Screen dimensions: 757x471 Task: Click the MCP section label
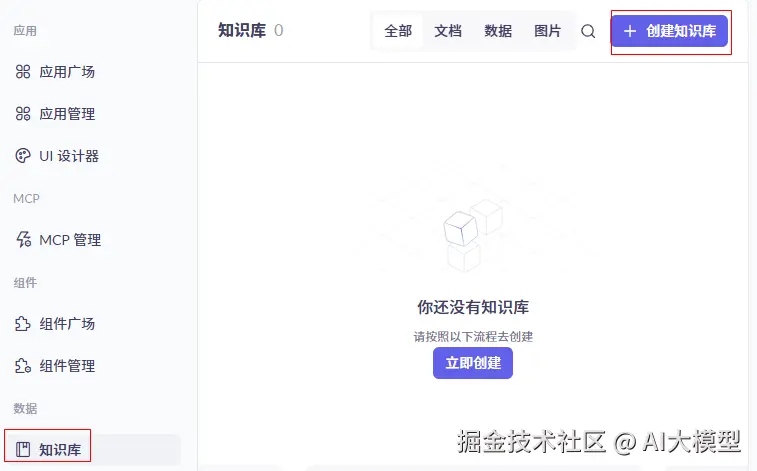coord(27,198)
